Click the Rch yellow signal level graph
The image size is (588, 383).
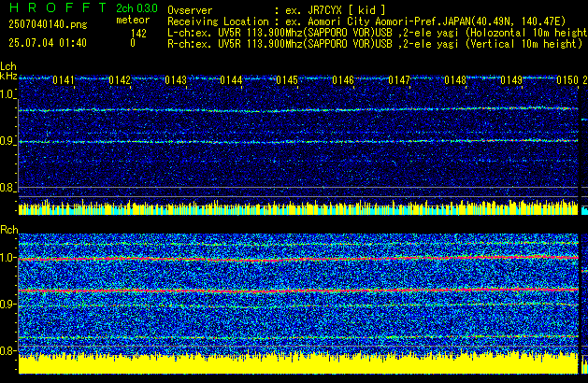tap(298, 362)
